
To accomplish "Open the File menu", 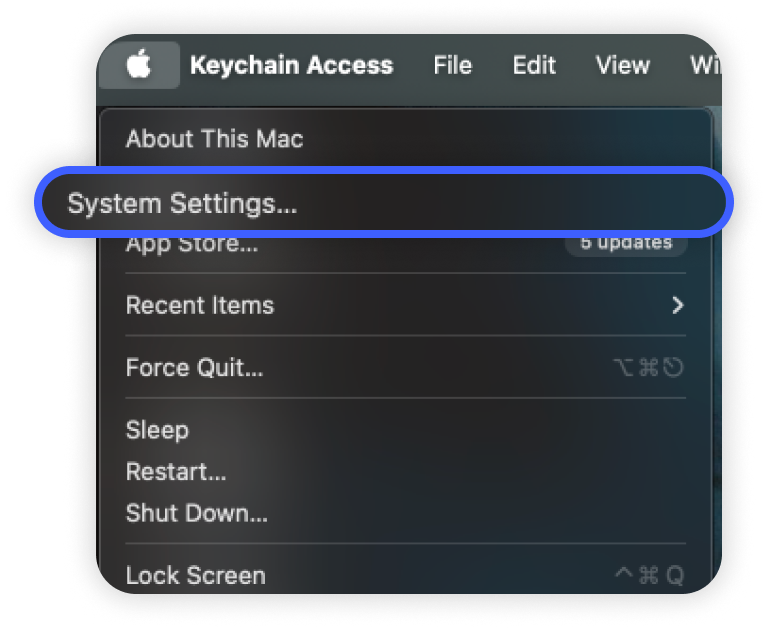I will click(452, 66).
